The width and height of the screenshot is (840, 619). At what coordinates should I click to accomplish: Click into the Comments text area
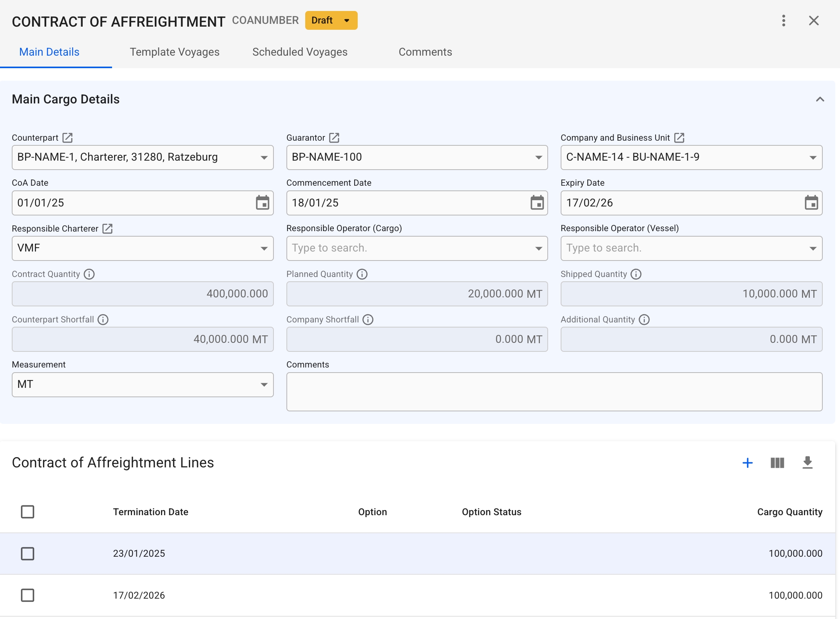pos(554,392)
